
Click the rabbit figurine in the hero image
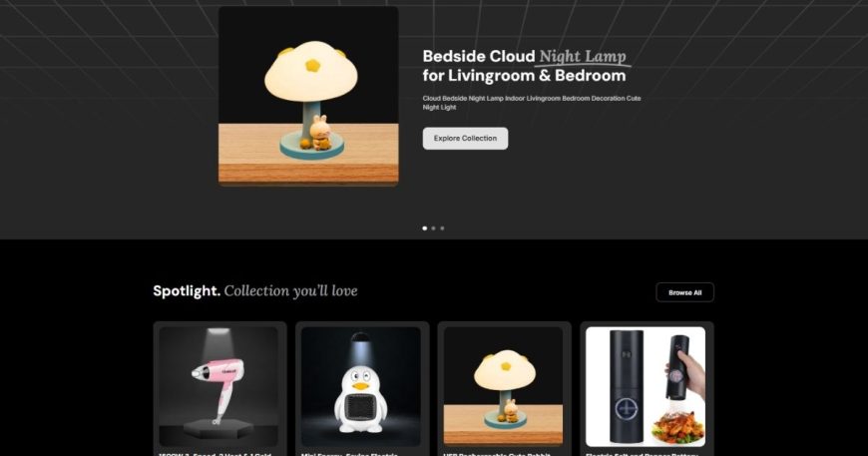320,133
